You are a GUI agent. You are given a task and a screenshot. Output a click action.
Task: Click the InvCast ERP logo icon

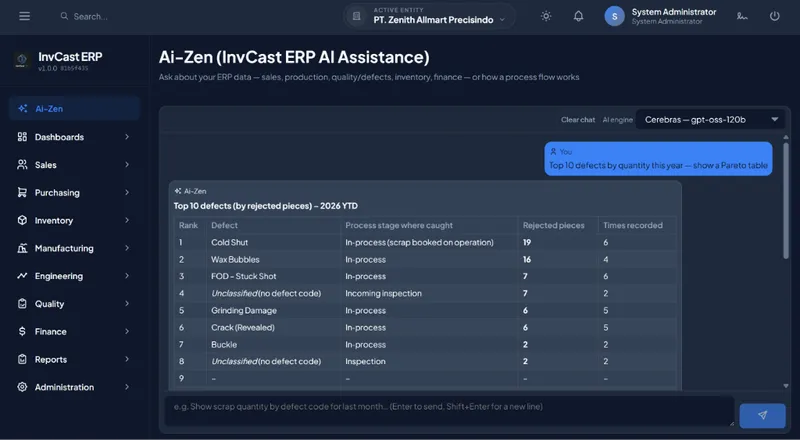[x=22, y=60]
